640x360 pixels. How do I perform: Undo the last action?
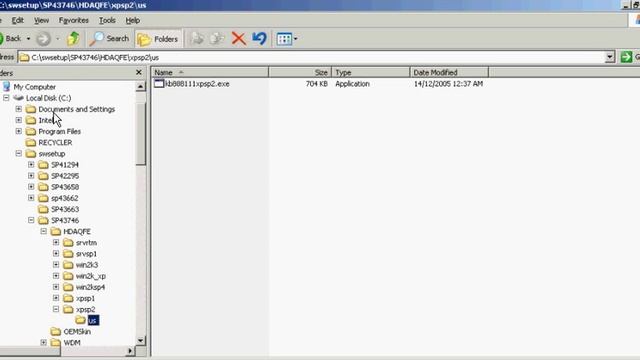pos(259,39)
